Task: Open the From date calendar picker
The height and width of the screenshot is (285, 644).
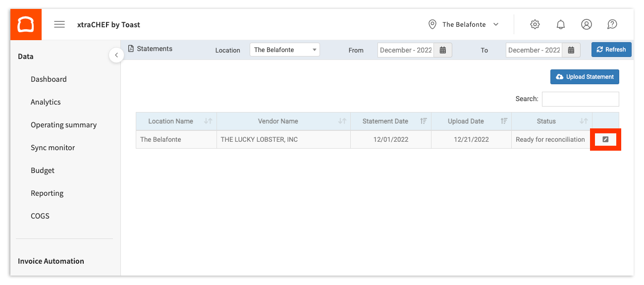Action: click(x=443, y=50)
